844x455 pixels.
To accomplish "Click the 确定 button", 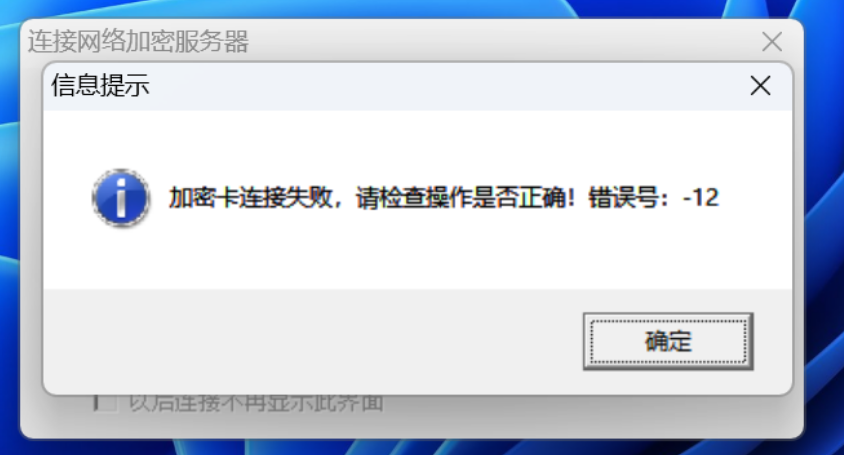I will (x=668, y=341).
